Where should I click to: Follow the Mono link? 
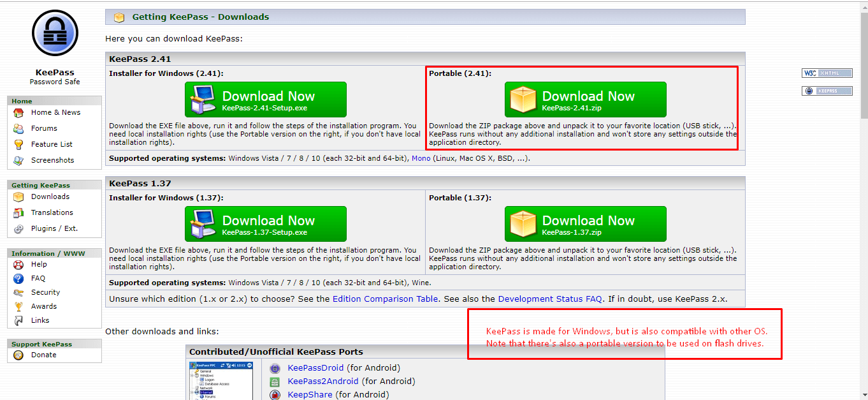pos(421,158)
